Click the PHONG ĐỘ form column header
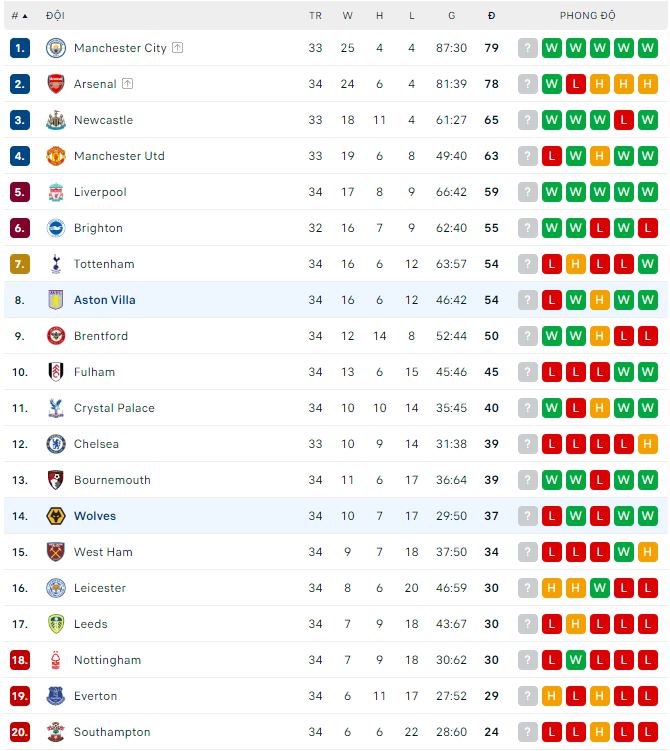Image resolution: width=670 pixels, height=751 pixels. (588, 16)
